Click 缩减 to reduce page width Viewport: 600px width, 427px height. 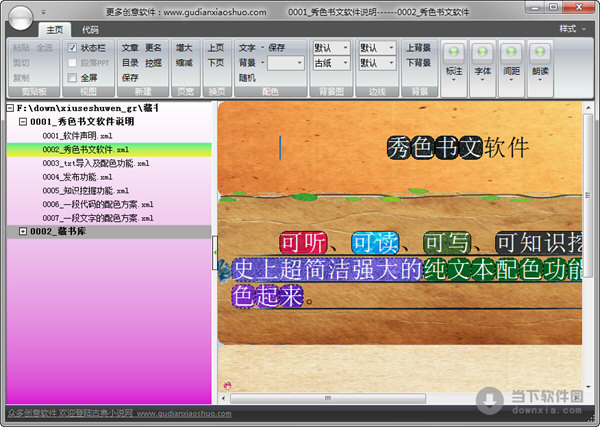pos(184,62)
